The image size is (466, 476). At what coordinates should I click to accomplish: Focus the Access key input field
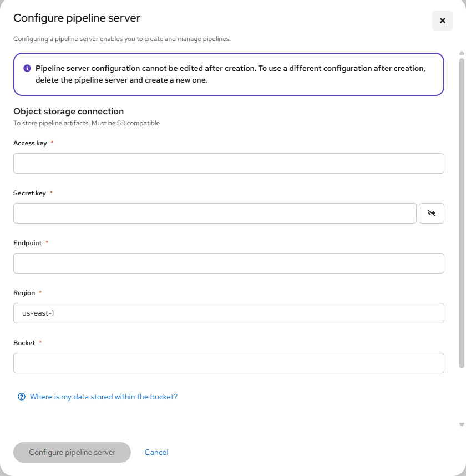coord(229,163)
